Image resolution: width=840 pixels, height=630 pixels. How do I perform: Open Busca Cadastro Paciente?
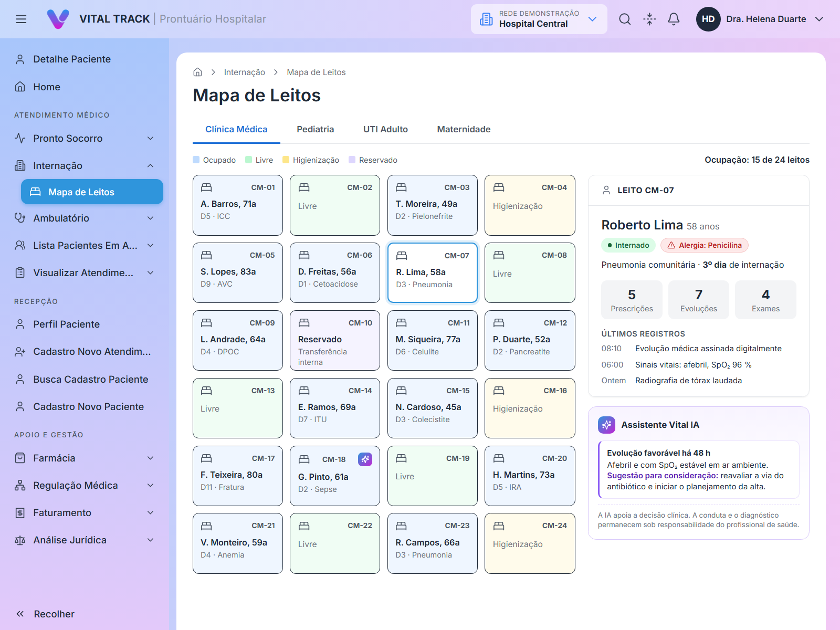tap(85, 379)
